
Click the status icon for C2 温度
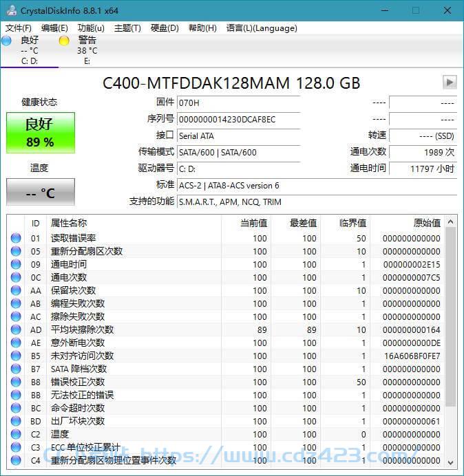16,434
